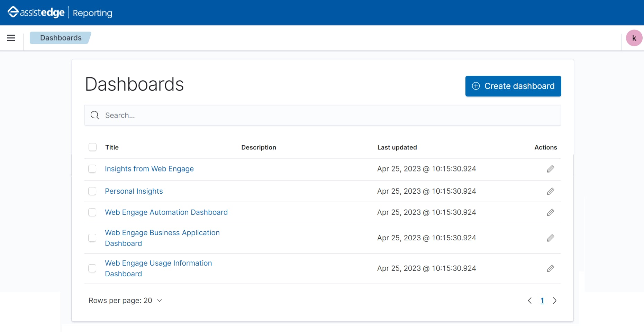Open the Insights from Web Engage dashboard
Viewport: 644px width, 332px height.
tap(149, 169)
